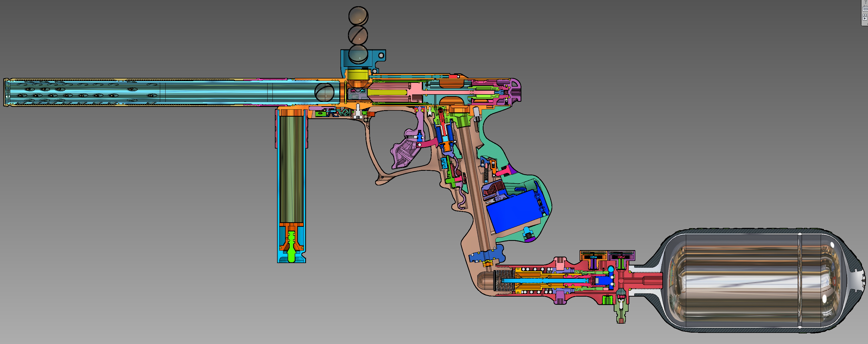Click the yellow bolt section behind the breech

(387, 92)
